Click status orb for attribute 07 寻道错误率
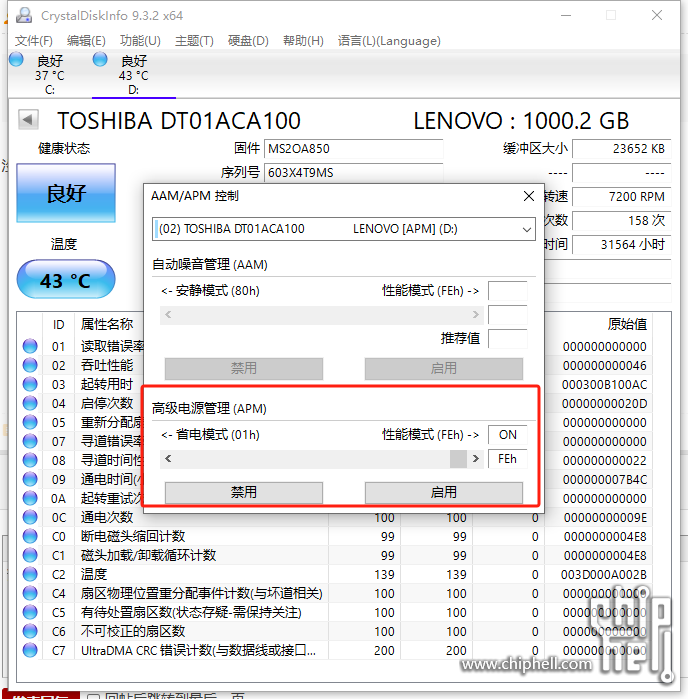Screen dimensions: 688x699 [x=30, y=441]
